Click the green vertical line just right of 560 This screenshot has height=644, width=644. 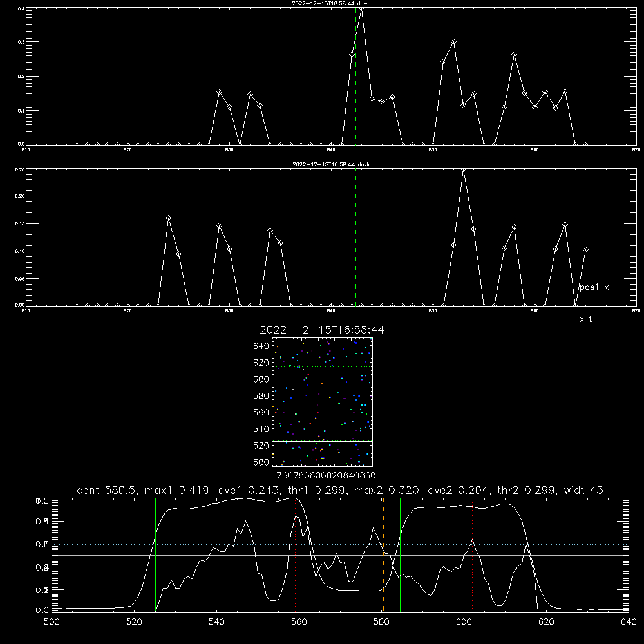coord(310,555)
